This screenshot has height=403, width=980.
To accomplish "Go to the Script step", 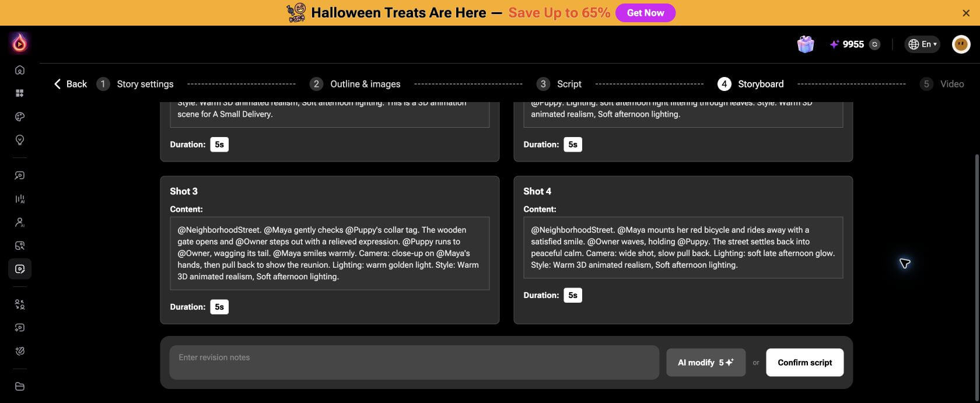I will [559, 84].
